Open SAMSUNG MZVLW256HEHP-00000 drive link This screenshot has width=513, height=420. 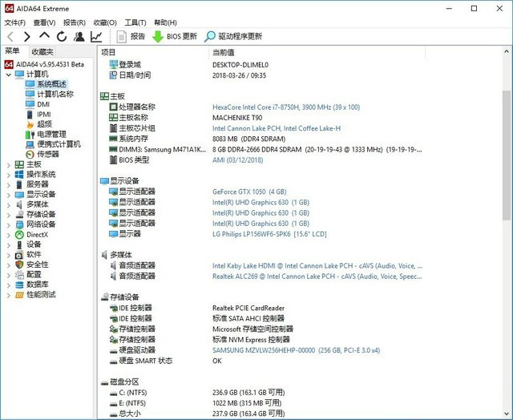296,350
